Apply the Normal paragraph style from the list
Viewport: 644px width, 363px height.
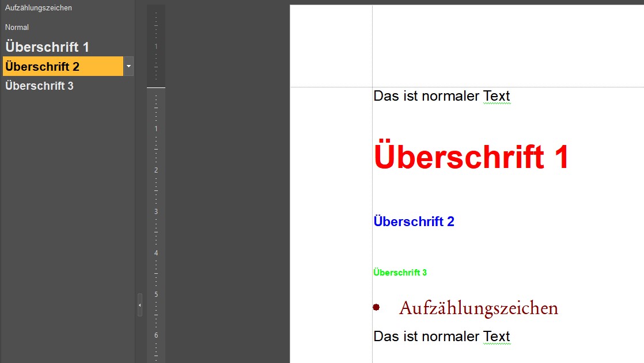pos(17,27)
